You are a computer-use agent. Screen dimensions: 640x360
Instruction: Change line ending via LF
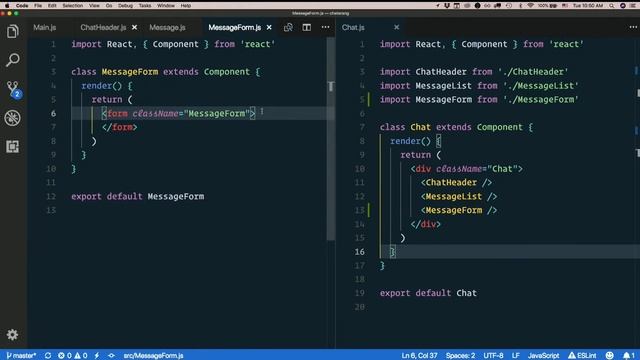click(x=516, y=356)
